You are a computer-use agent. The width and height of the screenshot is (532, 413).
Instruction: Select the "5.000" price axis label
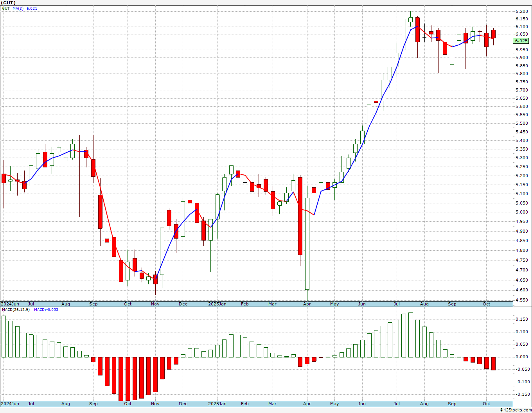[521, 212]
